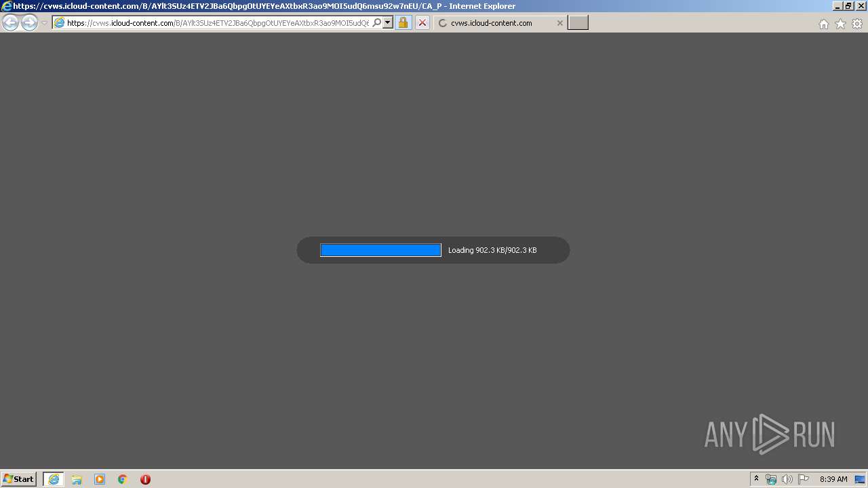This screenshot has height=488, width=868.
Task: Click the blue loading progress bar
Action: click(x=380, y=250)
